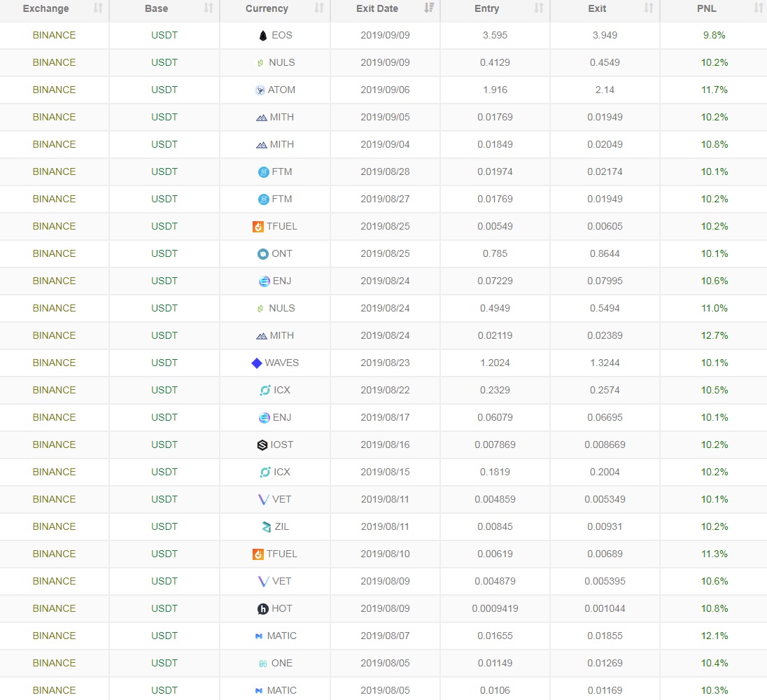Click VET icon in 2019/08/11 row
Screen dimensions: 767x700
tap(263, 499)
